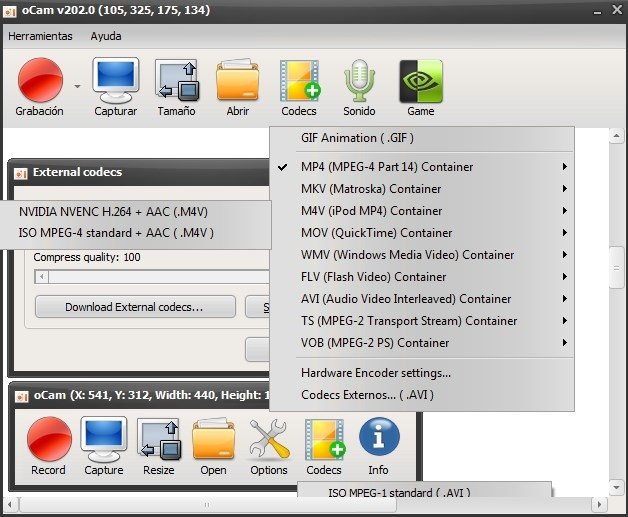This screenshot has height=517, width=628.
Task: Pick FLV (Flash Video) Container
Action: click(x=422, y=277)
